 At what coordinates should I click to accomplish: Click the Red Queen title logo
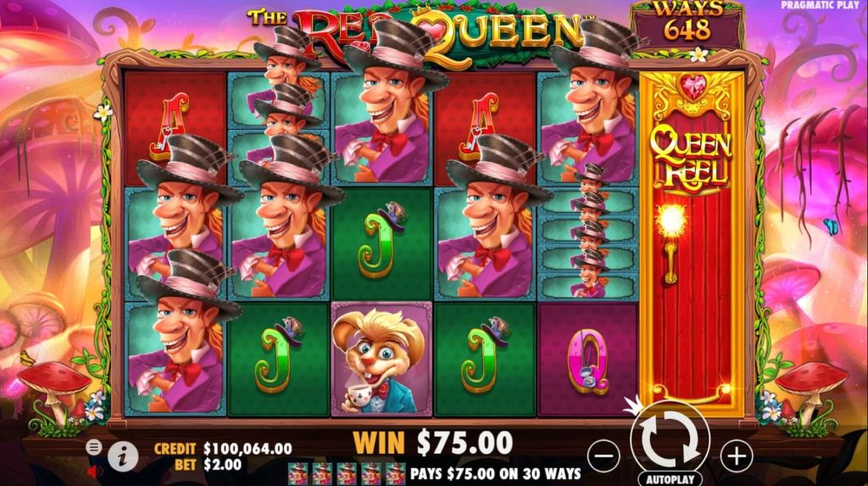pos(420,33)
